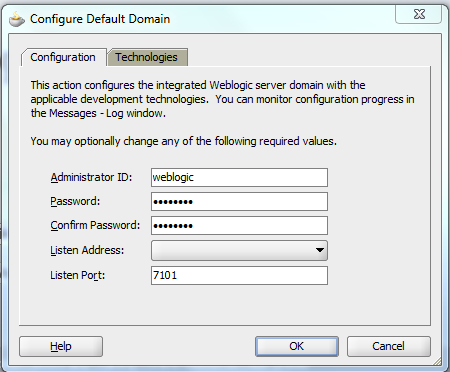Click the Password label text

click(x=75, y=201)
